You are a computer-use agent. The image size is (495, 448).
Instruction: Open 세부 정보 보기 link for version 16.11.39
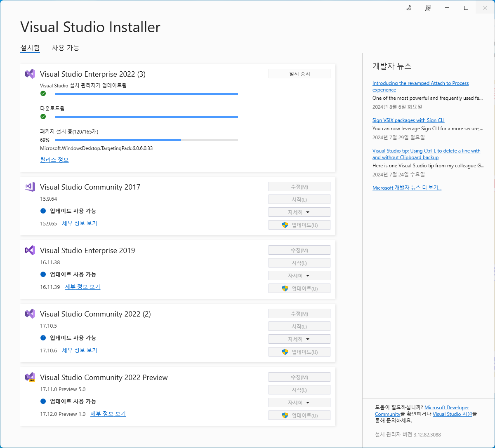pos(82,287)
